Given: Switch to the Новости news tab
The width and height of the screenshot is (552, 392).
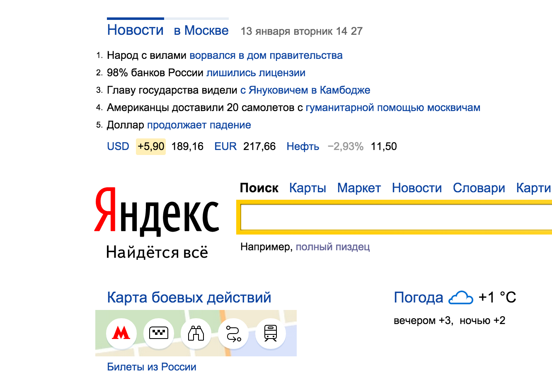Looking at the screenshot, I should (x=136, y=30).
